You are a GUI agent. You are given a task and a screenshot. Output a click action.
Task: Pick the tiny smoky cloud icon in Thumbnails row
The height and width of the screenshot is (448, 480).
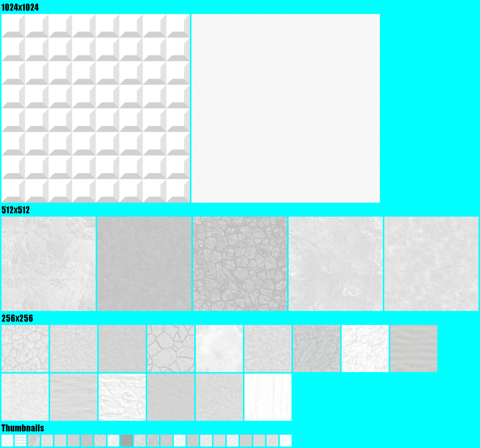click(113, 440)
